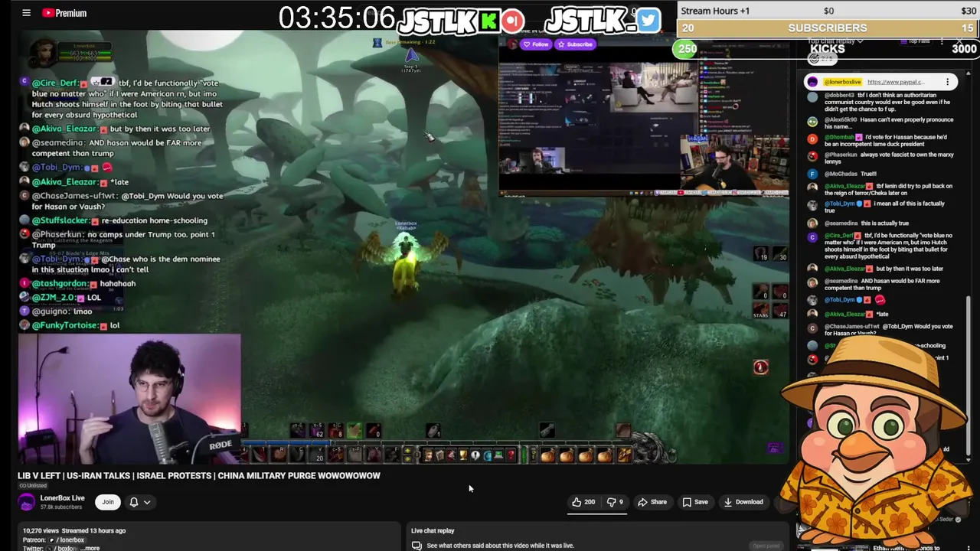Click the 03:35:06 stream timer
This screenshot has width=980, height=551.
pos(337,18)
